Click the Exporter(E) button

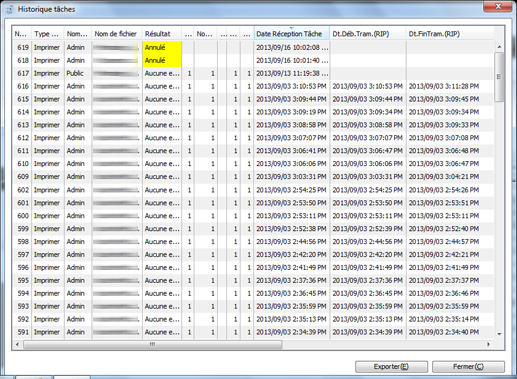[x=391, y=367]
